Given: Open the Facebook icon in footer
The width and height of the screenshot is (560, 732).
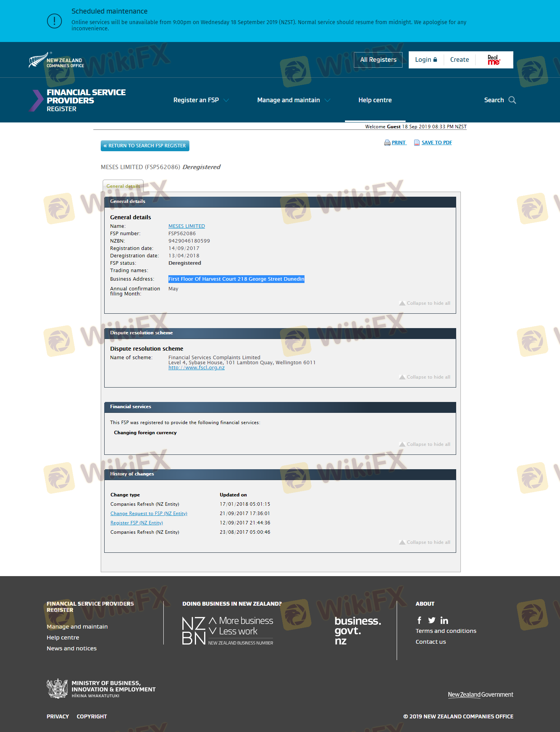Looking at the screenshot, I should 419,620.
